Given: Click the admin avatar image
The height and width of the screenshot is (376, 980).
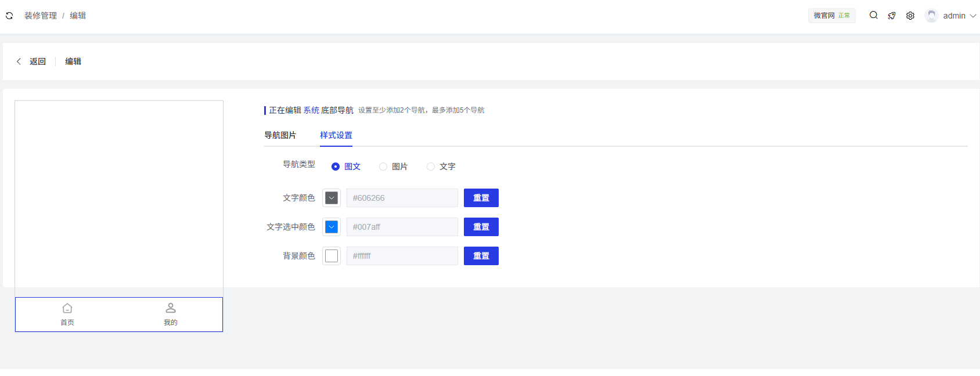Looking at the screenshot, I should pyautogui.click(x=931, y=16).
